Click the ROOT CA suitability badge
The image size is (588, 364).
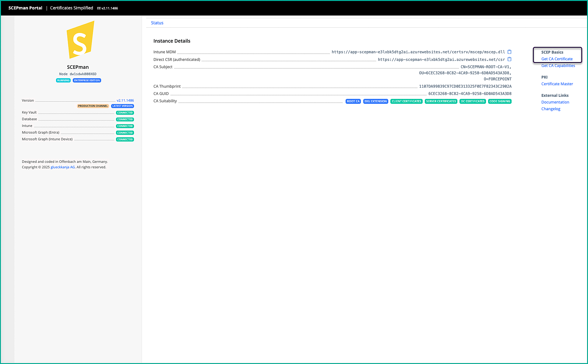(353, 101)
